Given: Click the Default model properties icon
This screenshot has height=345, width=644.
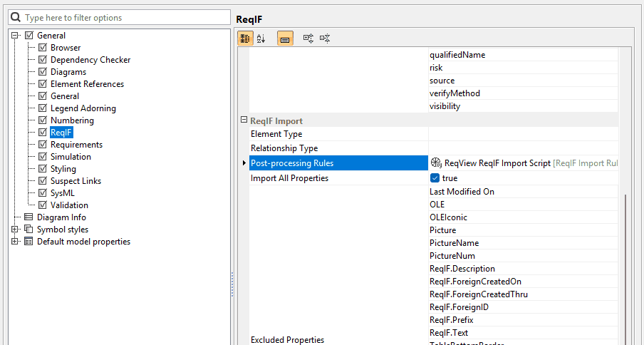Looking at the screenshot, I should point(28,241).
